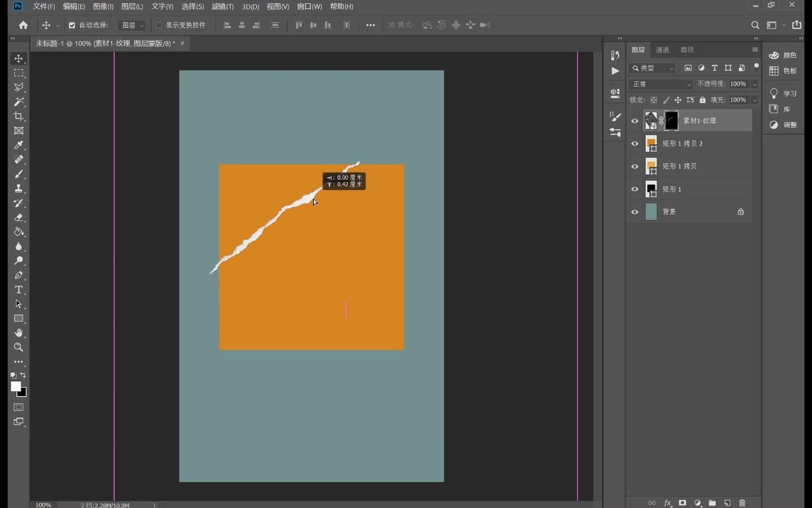
Task: Open the layer style fx menu
Action: pyautogui.click(x=668, y=503)
